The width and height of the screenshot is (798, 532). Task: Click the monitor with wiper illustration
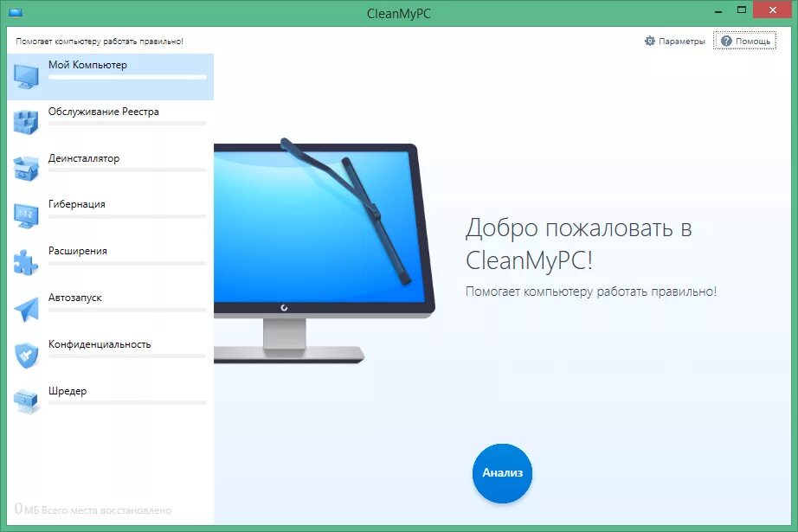coord(325,250)
